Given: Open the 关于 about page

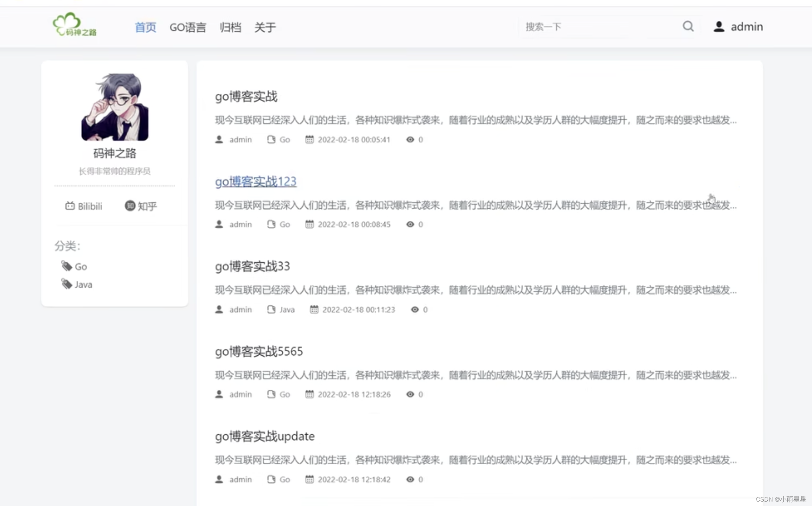Looking at the screenshot, I should pos(265,27).
